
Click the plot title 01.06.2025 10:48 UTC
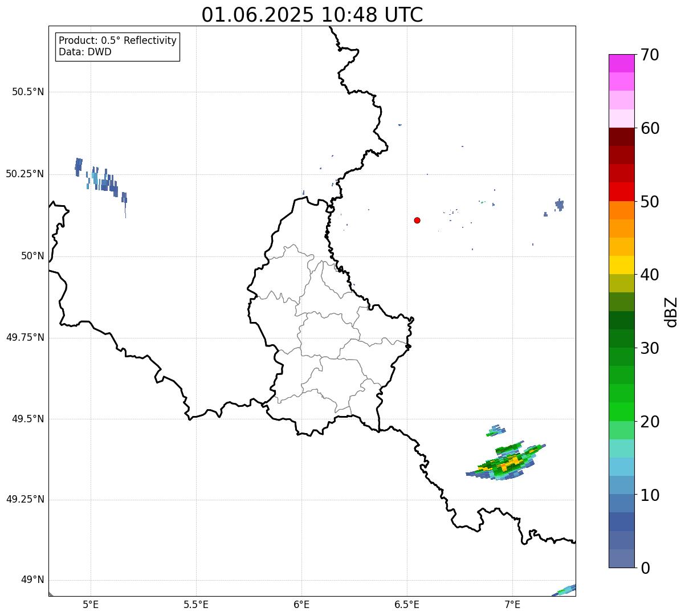tap(312, 15)
